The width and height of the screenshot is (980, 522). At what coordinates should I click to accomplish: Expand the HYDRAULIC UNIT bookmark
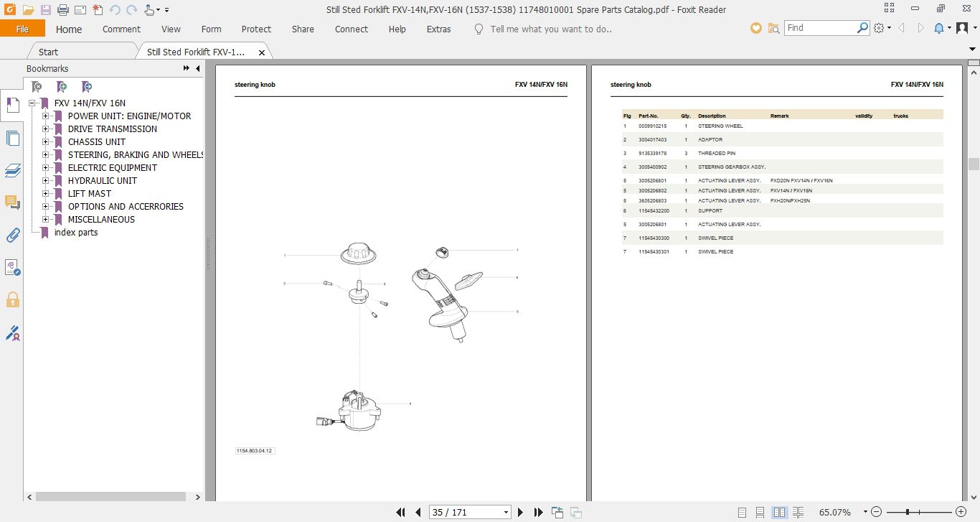coord(46,180)
